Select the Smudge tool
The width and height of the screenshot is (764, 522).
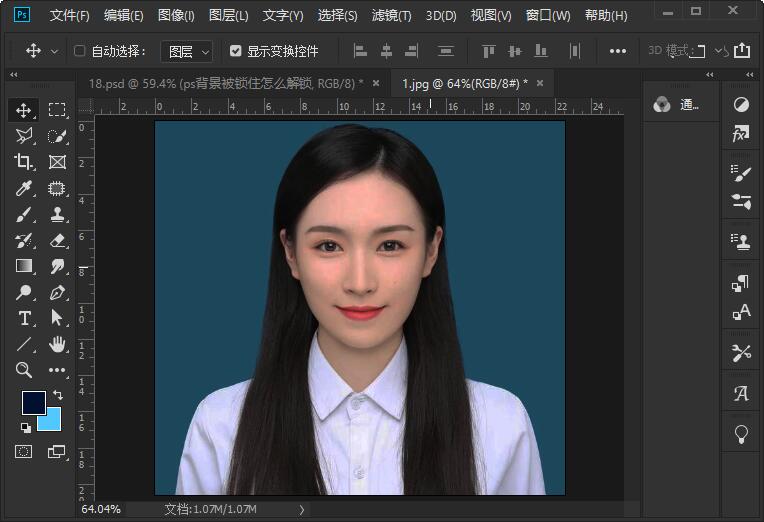point(57,266)
